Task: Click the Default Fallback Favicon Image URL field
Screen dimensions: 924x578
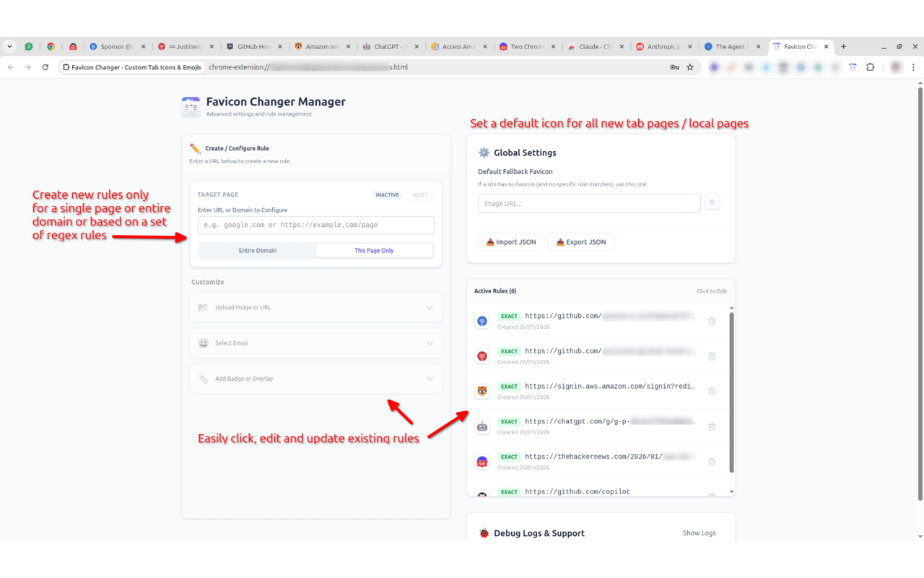Action: [x=589, y=204]
